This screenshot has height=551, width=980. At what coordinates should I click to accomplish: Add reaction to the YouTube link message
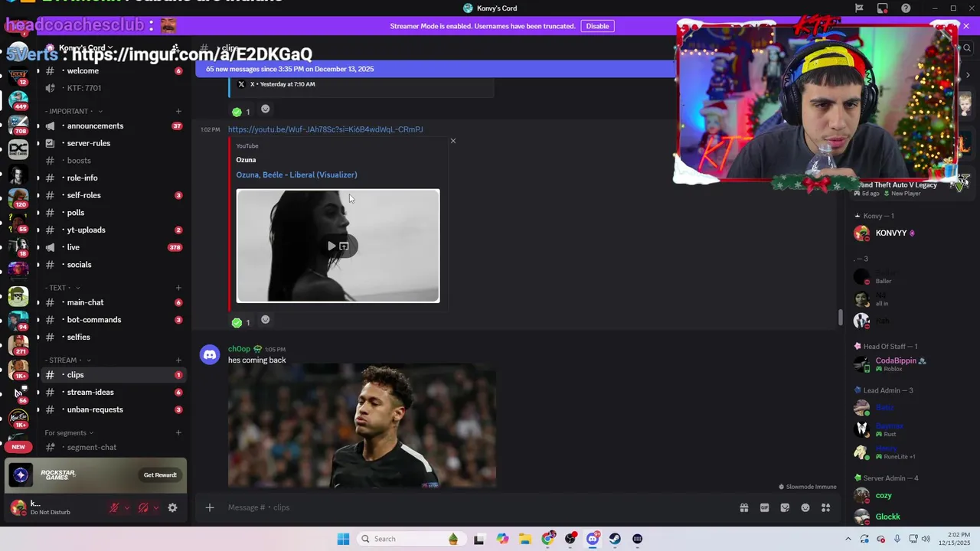tap(266, 320)
